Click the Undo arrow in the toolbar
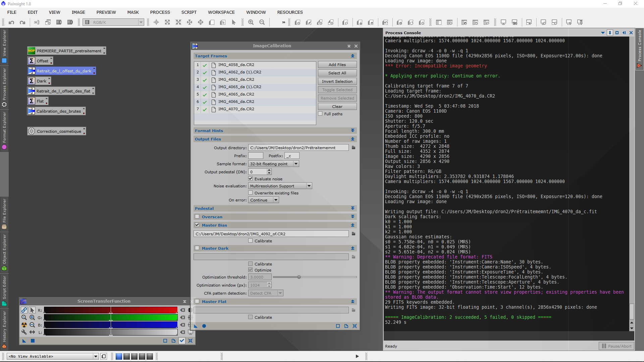644x362 pixels. coord(11,22)
